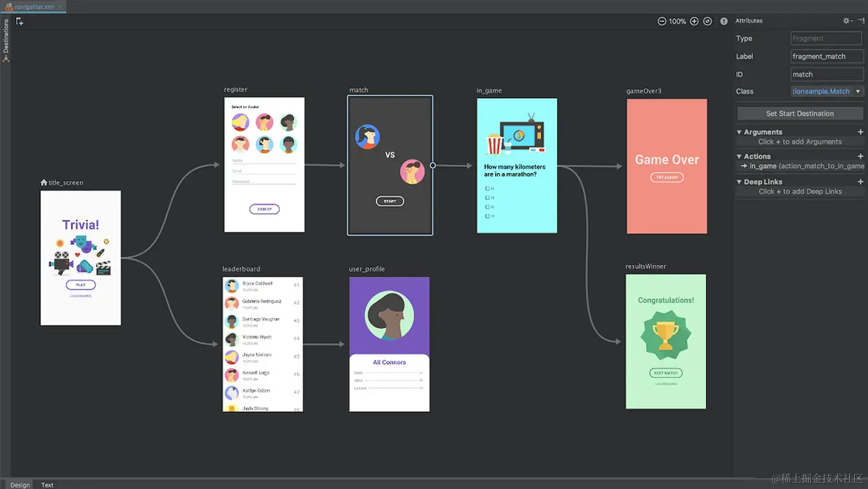Viewport: 868px width, 489px height.
Task: Click the 'Click + to add Deep Links' hint
Action: [800, 192]
